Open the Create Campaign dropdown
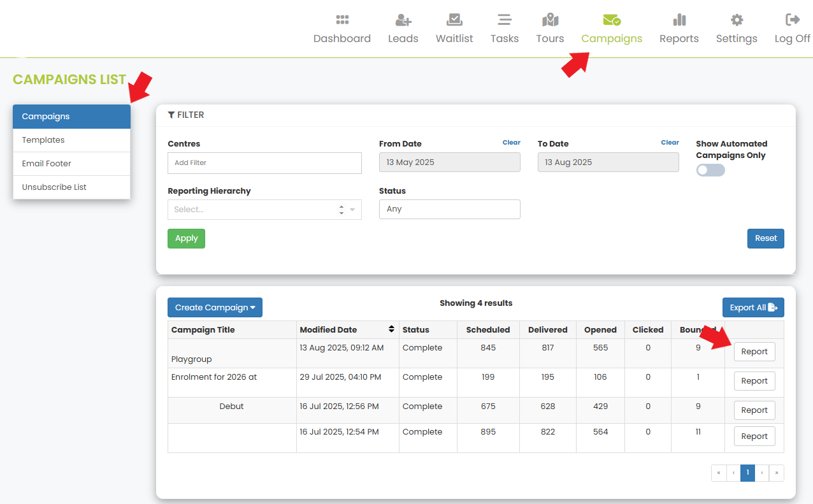Image resolution: width=813 pixels, height=504 pixels. [215, 308]
